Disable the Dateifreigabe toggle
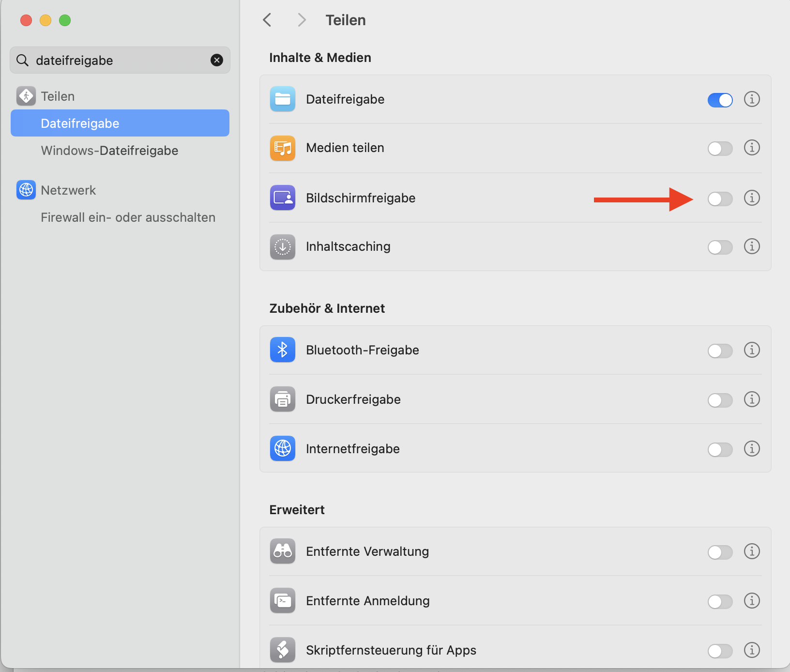 [720, 100]
